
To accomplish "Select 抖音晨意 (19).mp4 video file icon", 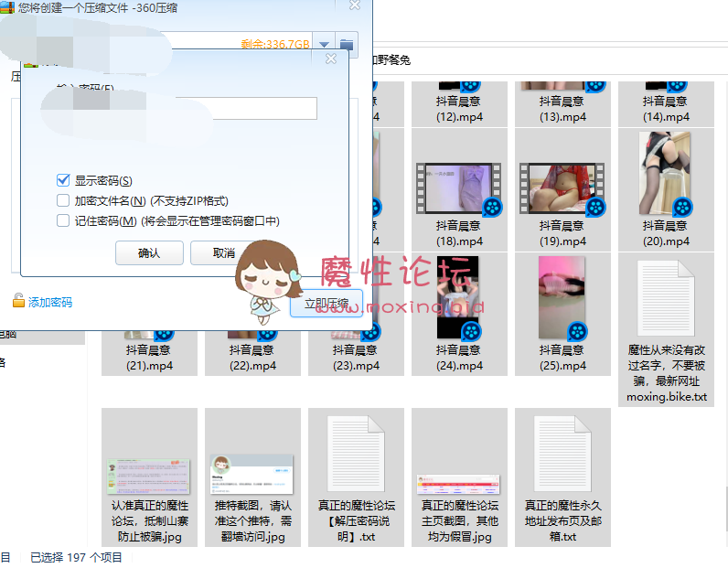I will (562, 189).
